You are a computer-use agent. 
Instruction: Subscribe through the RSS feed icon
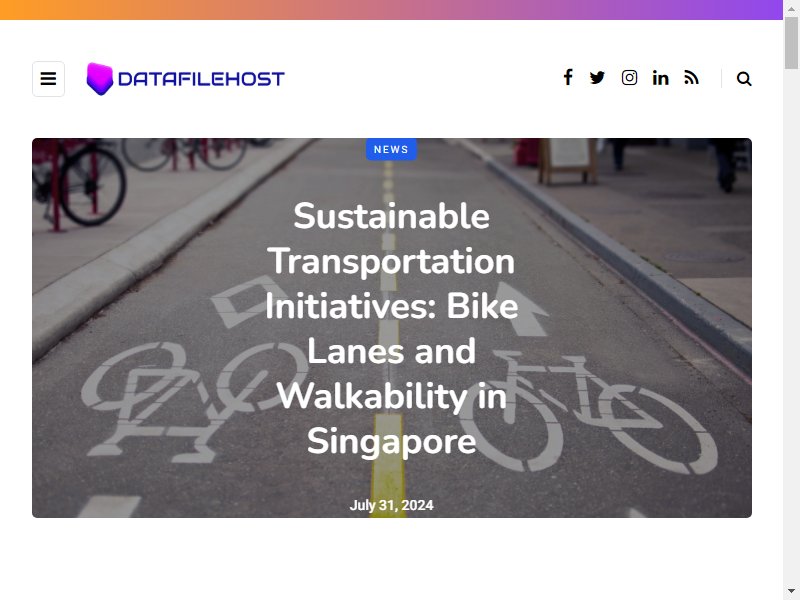[x=691, y=78]
